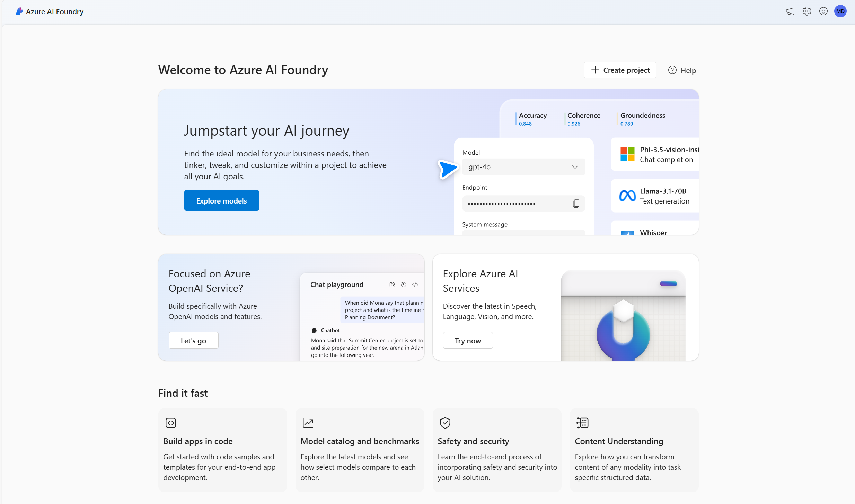This screenshot has height=504, width=855.
Task: Click the Chat playground heading
Action: point(337,285)
